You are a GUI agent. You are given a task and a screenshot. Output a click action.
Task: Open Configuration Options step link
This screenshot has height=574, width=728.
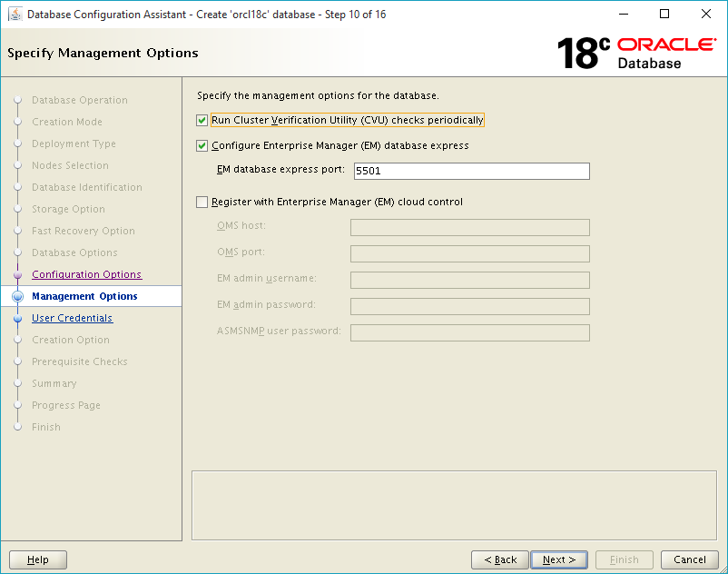tap(87, 274)
